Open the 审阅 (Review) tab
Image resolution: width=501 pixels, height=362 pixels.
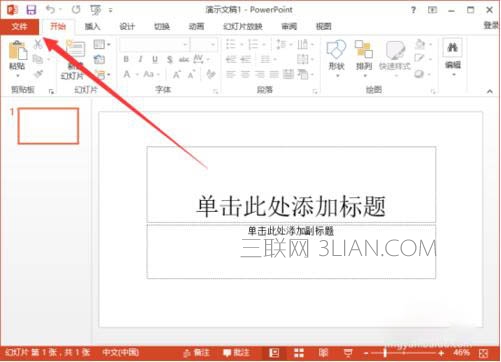tap(289, 27)
